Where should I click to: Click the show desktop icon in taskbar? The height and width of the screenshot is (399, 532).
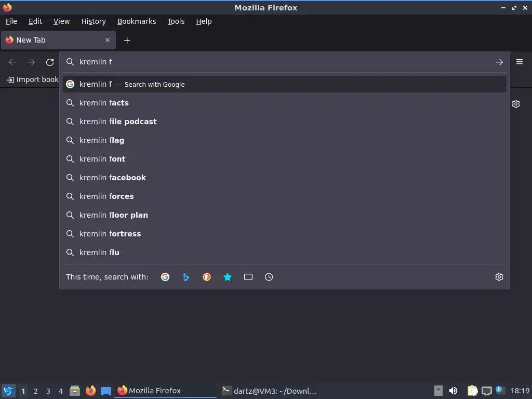click(106, 391)
